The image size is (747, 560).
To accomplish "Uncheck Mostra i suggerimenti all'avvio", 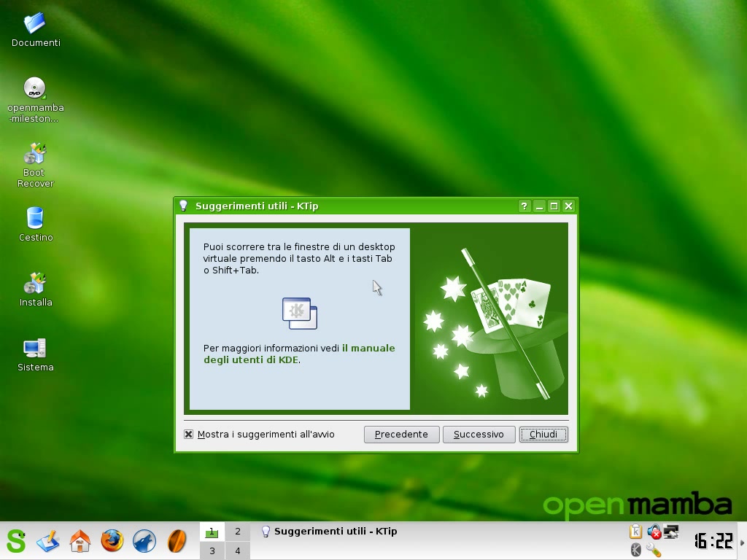I will pyautogui.click(x=189, y=435).
